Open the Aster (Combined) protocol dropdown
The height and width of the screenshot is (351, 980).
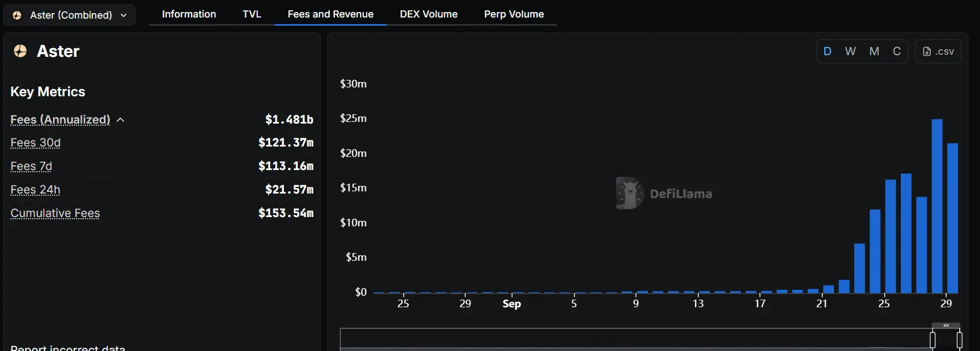pos(69,15)
